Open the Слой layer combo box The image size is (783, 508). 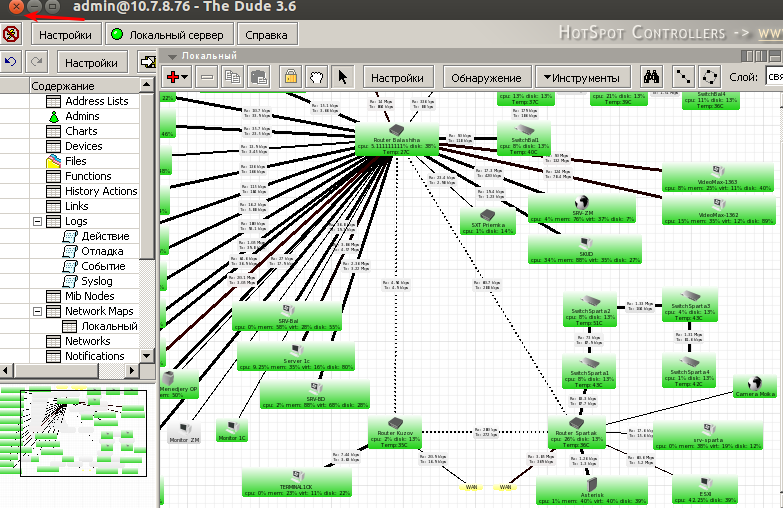click(x=774, y=77)
